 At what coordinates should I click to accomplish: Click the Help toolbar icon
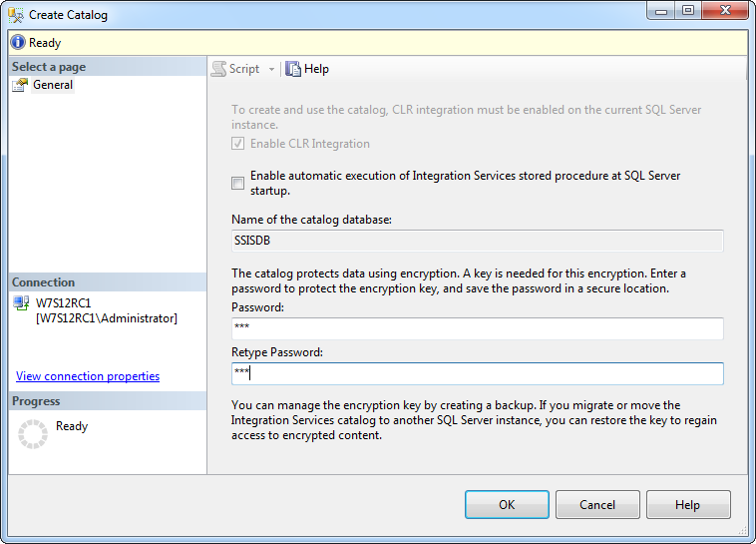[x=293, y=69]
